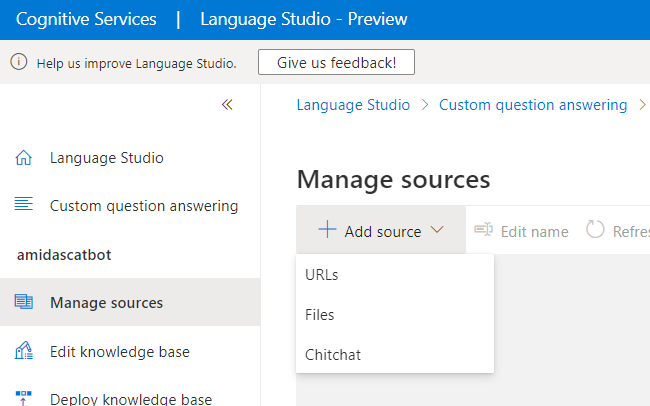
Task: Collapse the sidebar with double-chevron icon
Action: (227, 104)
